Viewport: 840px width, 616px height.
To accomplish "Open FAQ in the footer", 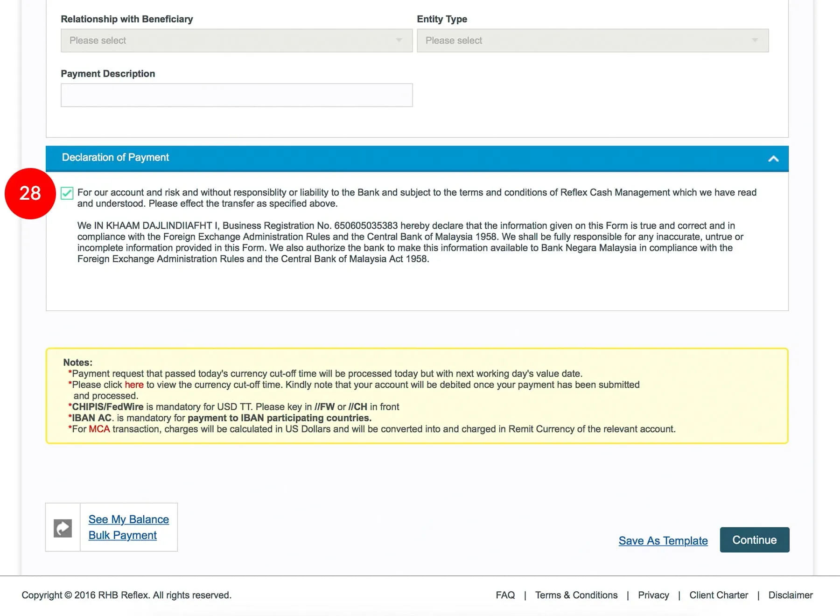I will pos(505,595).
